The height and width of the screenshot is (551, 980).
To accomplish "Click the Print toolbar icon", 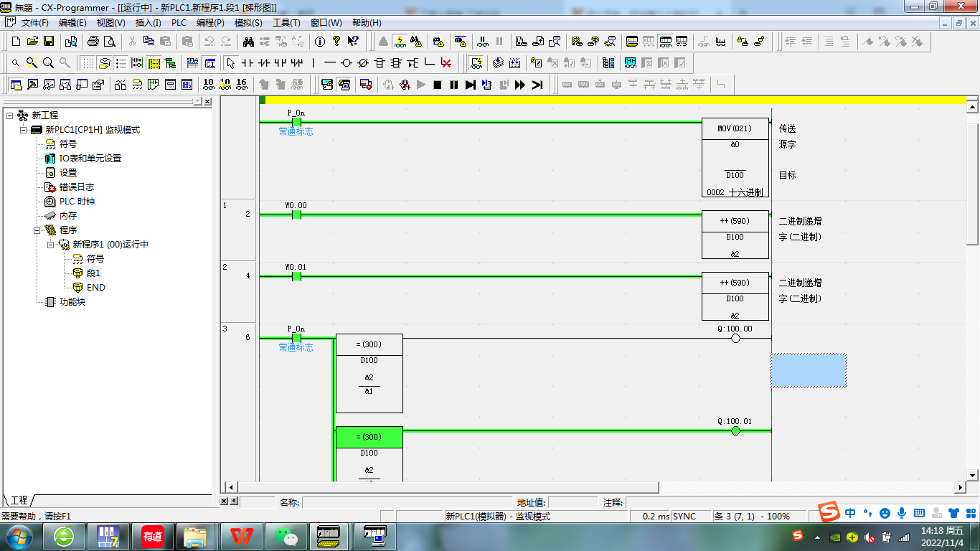I will tap(93, 41).
